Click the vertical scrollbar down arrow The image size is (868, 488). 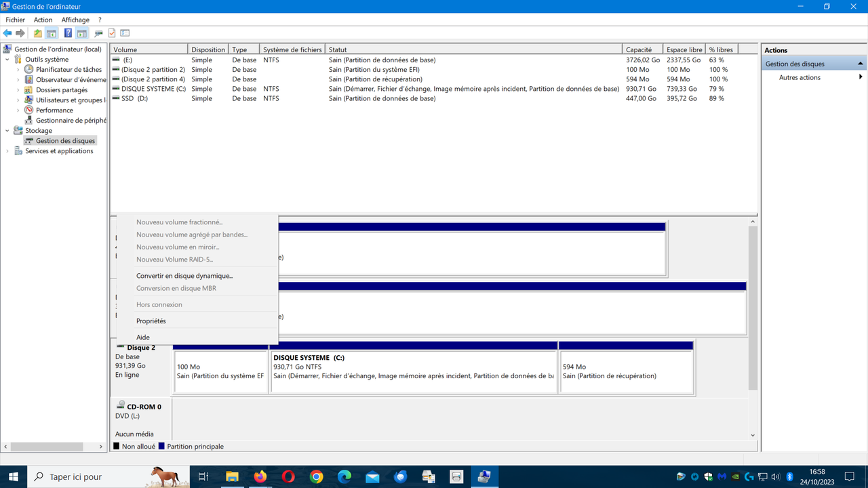coord(753,435)
